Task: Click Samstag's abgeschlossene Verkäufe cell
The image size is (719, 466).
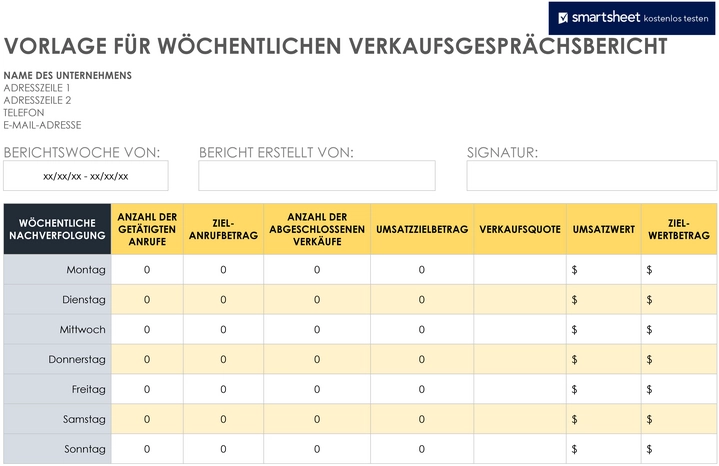Action: (317, 419)
